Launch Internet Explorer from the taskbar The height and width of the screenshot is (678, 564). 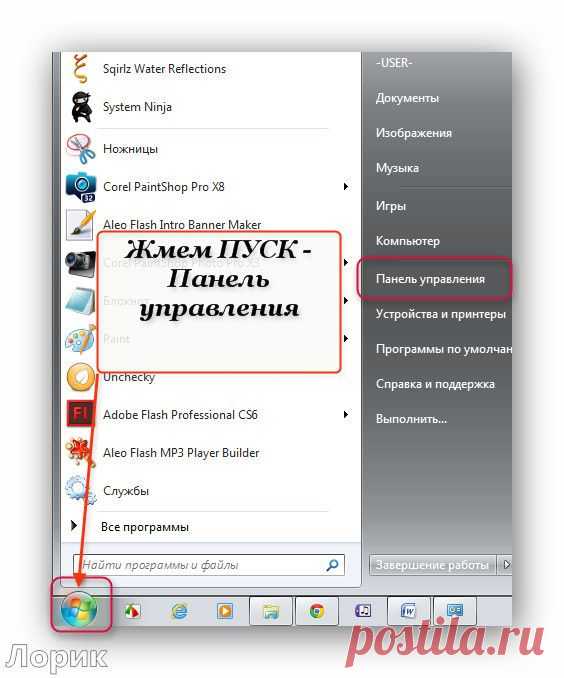[179, 611]
